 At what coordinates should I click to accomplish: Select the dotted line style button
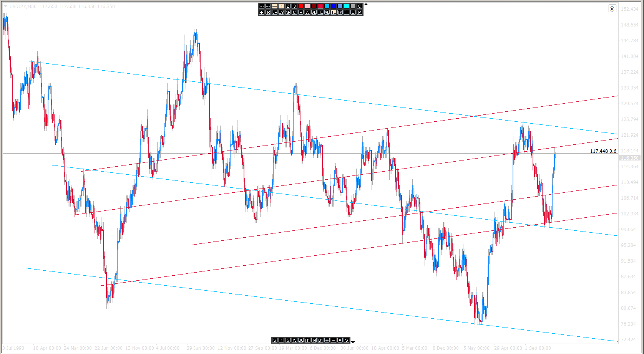click(262, 6)
